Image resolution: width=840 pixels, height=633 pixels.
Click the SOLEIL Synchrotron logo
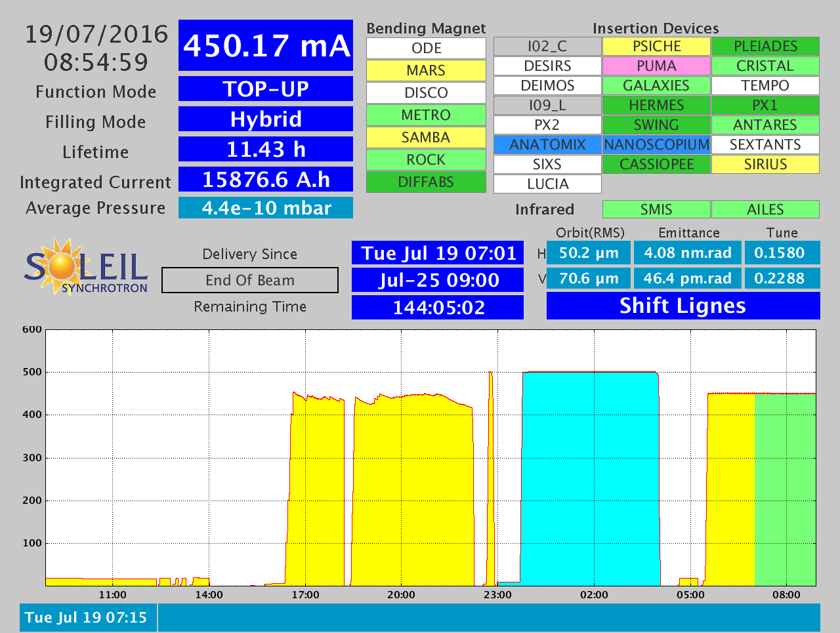[86, 267]
